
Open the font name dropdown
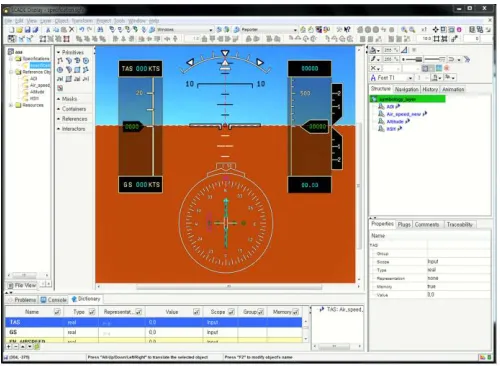(x=410, y=78)
